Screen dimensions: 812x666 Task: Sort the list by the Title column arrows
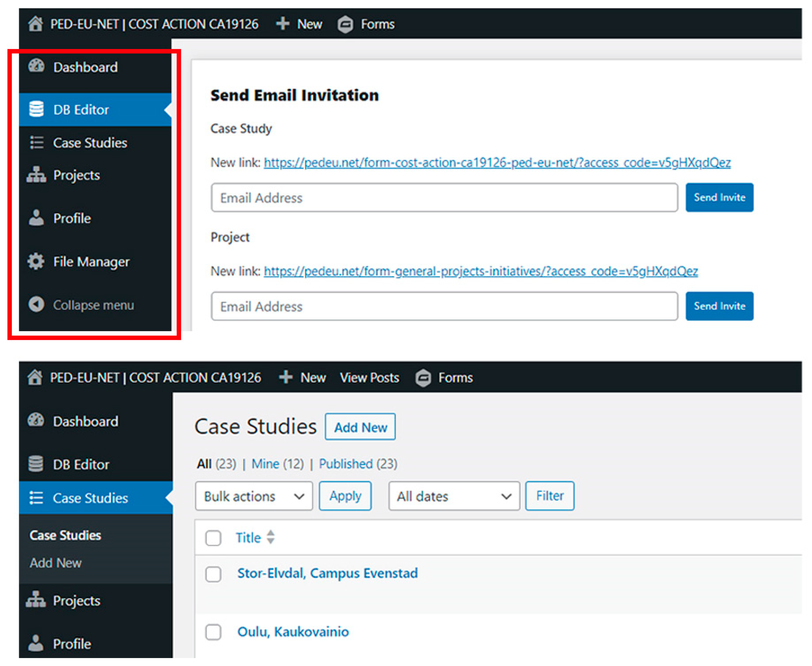(270, 537)
